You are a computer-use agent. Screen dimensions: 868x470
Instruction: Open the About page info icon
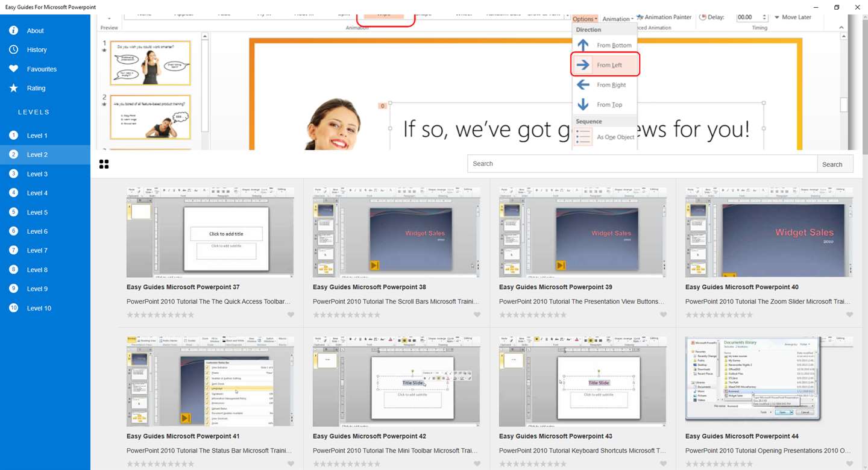[x=13, y=31]
